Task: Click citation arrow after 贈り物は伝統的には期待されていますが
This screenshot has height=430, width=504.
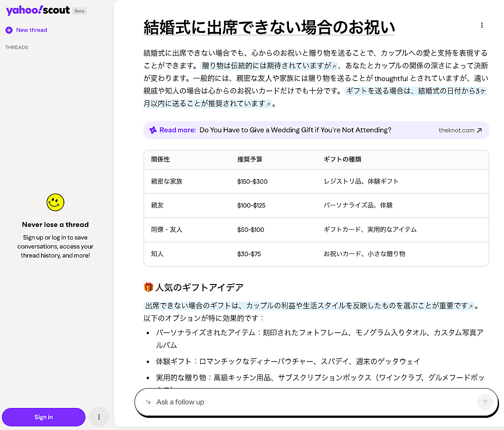Action: 334,66
